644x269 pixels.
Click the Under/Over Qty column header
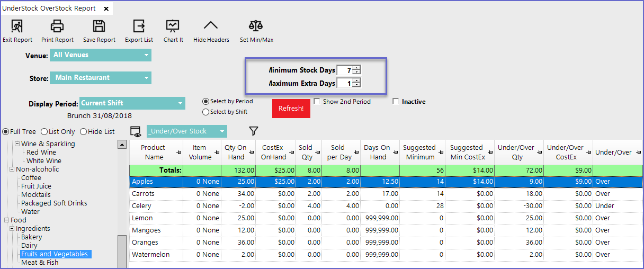[x=517, y=152]
